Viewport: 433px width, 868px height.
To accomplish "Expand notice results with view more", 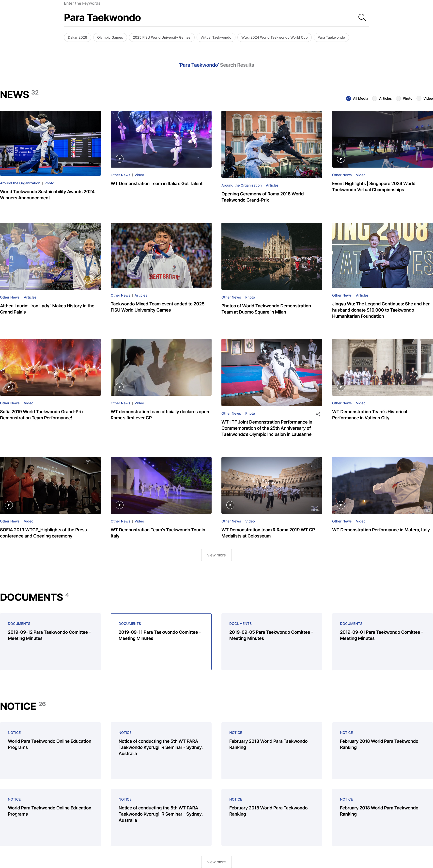I will click(x=216, y=862).
